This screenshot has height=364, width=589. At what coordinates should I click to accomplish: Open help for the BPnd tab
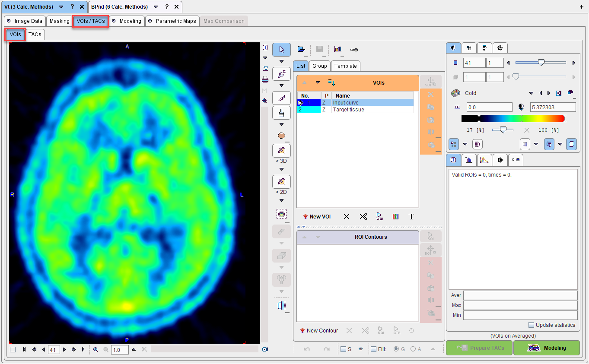[x=167, y=7]
